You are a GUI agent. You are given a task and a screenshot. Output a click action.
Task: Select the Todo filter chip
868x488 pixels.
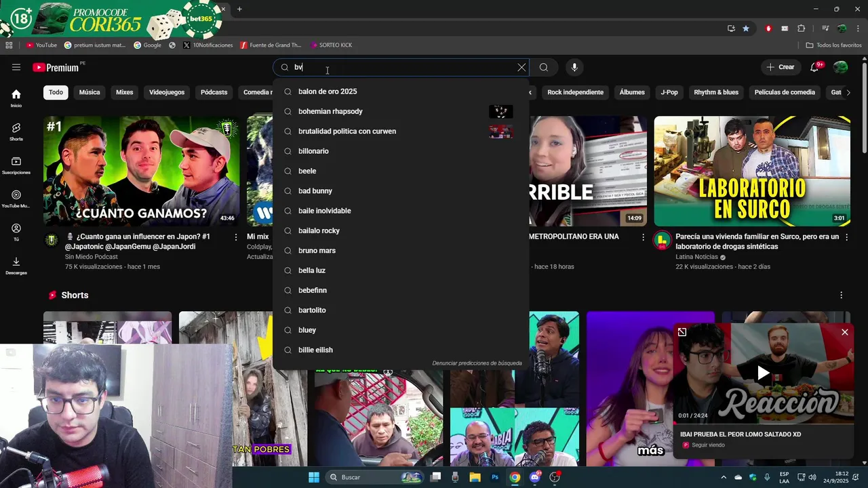point(56,92)
